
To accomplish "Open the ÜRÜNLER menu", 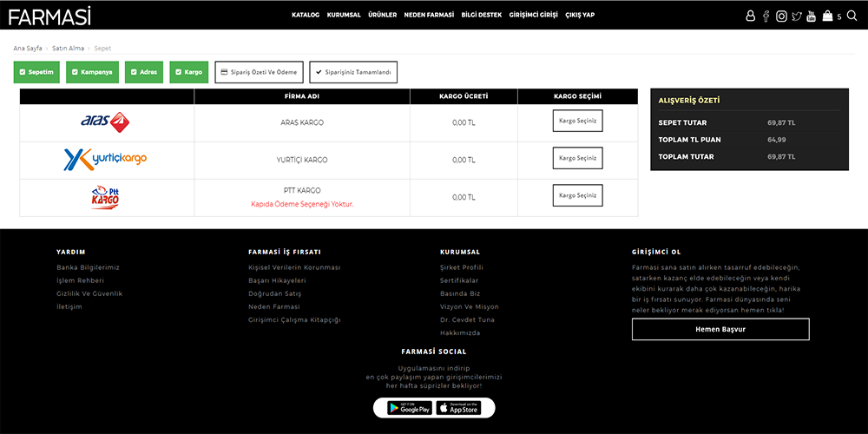I will [383, 15].
